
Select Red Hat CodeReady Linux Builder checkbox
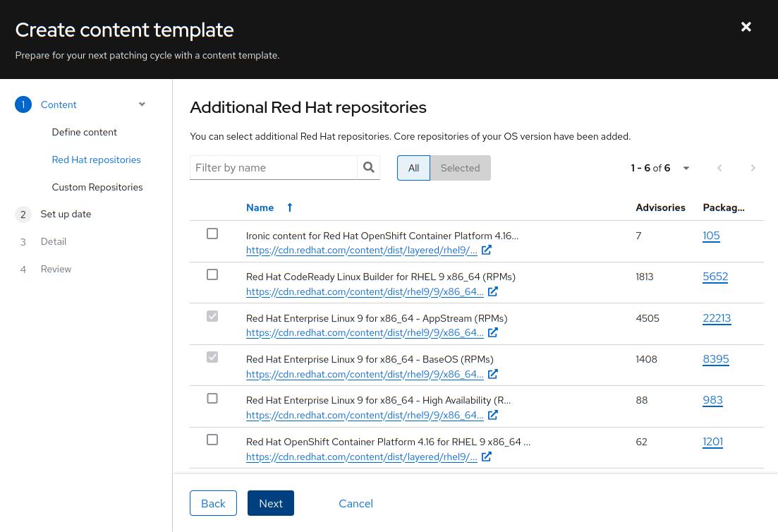pos(212,274)
